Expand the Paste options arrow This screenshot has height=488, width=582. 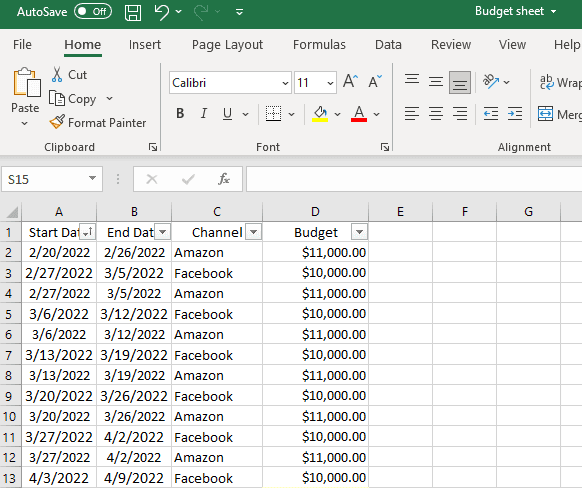tap(24, 123)
